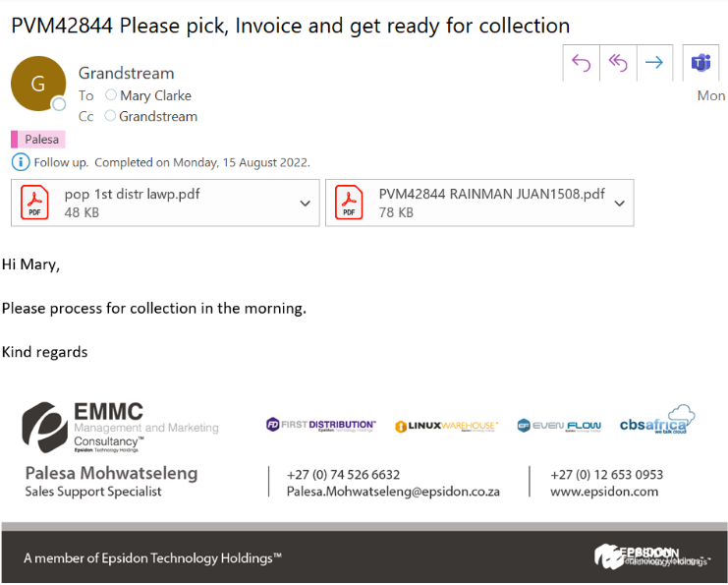Click the Reply All icon
Viewport: 728px width, 585px height.
(x=618, y=63)
